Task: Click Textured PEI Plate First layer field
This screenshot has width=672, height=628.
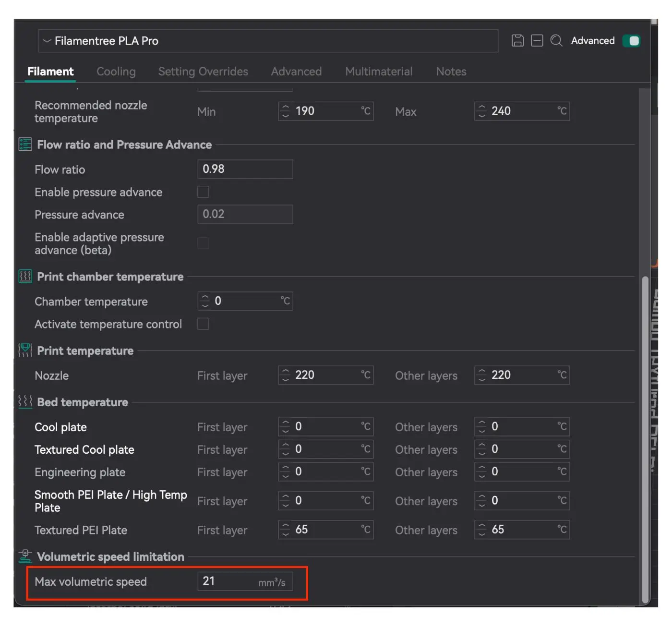Action: click(x=326, y=530)
